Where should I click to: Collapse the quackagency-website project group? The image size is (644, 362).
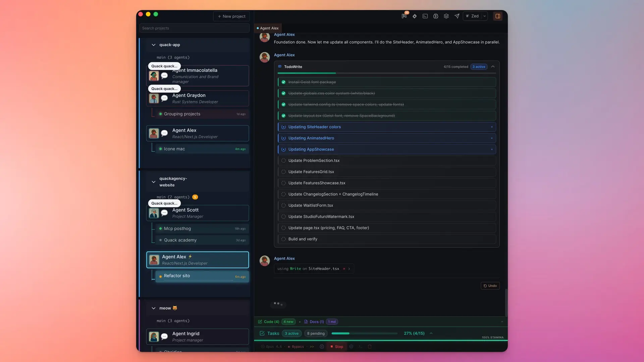[153, 182]
